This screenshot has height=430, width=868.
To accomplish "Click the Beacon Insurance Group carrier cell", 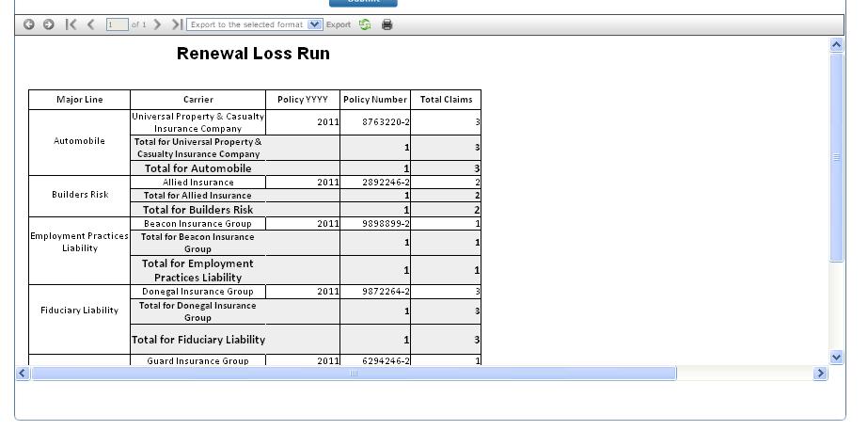I will [x=198, y=224].
